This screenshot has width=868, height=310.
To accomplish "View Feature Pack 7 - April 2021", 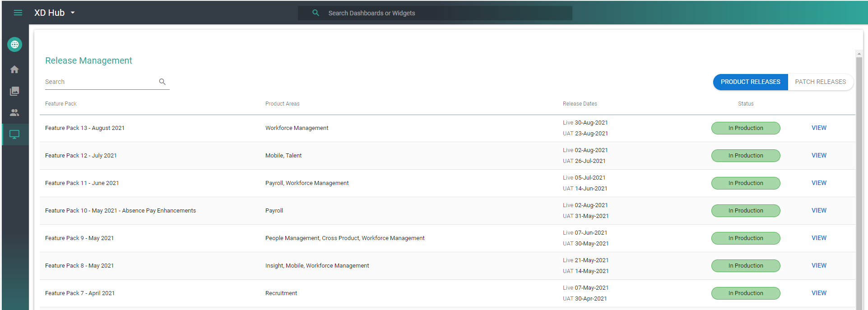I will tap(819, 293).
